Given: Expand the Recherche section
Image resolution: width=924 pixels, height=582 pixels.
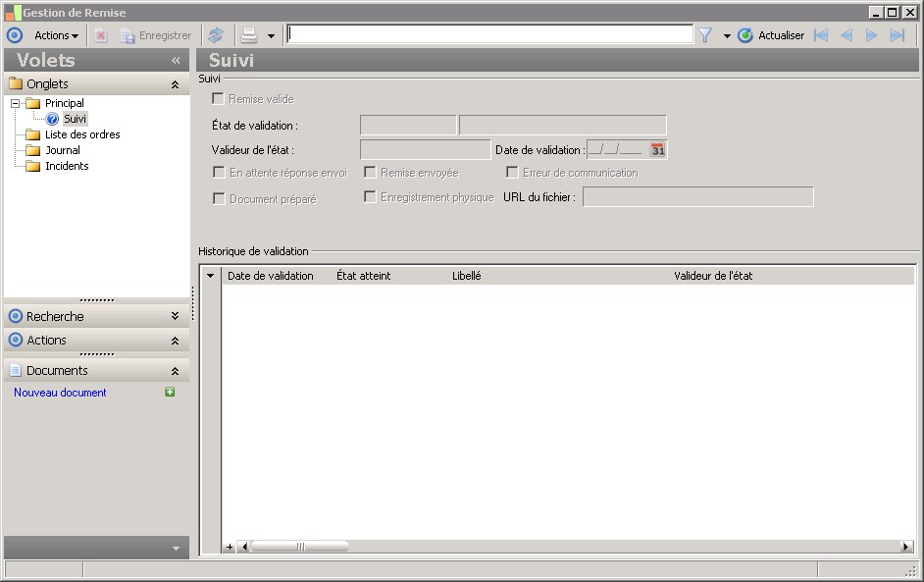Looking at the screenshot, I should point(175,316).
